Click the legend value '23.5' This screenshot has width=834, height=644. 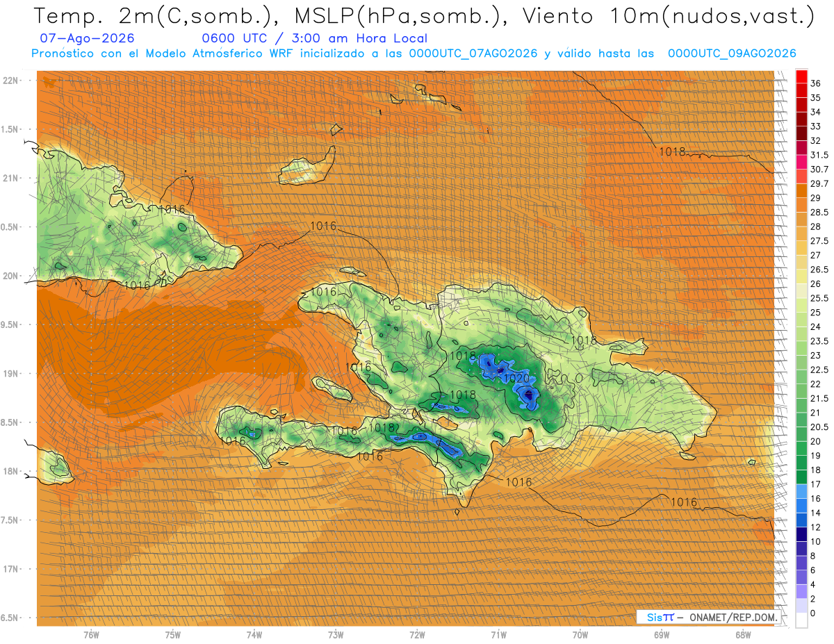point(819,342)
